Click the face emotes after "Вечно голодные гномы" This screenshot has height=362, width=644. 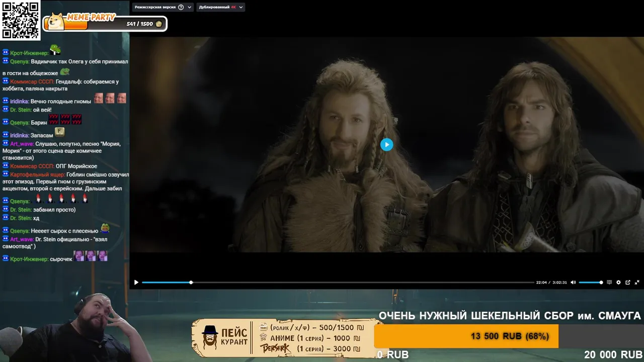[x=110, y=98]
